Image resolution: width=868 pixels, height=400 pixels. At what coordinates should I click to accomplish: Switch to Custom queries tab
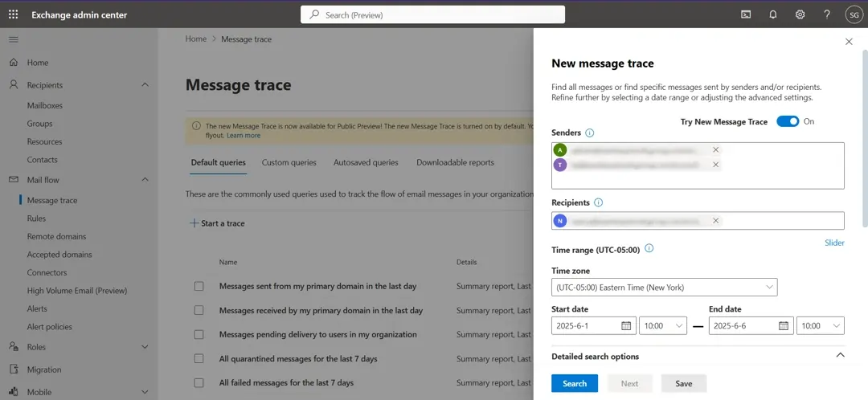pyautogui.click(x=289, y=162)
